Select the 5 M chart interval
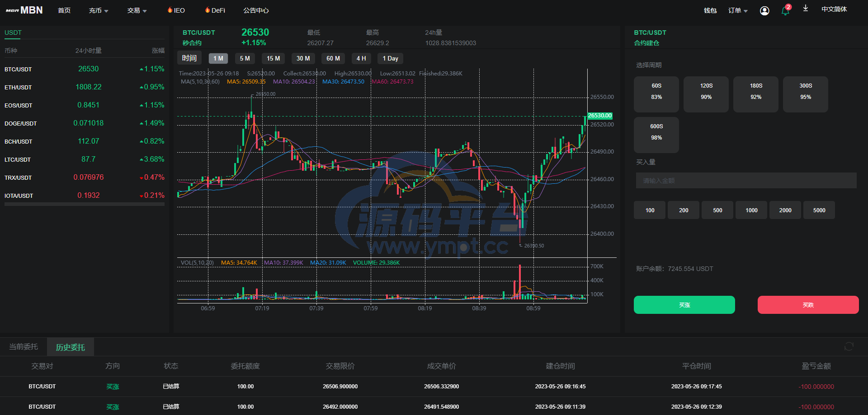This screenshot has width=868, height=415. [x=245, y=58]
